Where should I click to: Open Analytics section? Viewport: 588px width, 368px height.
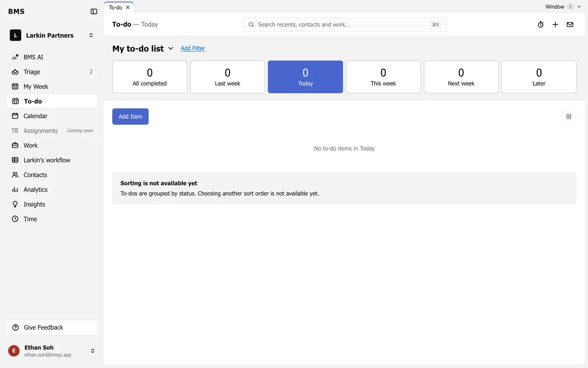(x=52, y=189)
